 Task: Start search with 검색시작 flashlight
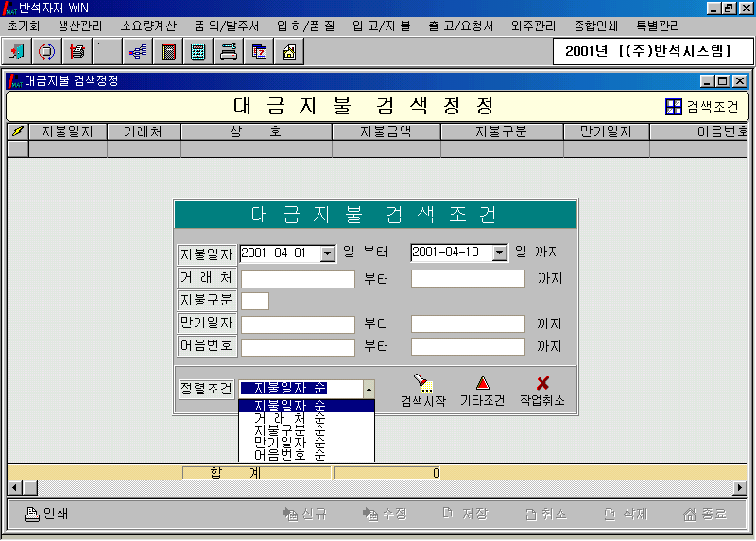(x=423, y=391)
